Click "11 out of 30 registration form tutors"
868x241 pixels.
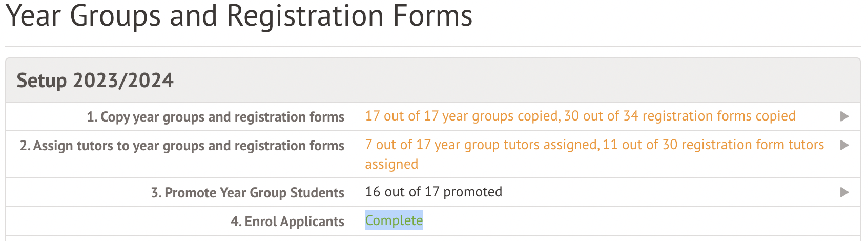click(x=713, y=145)
